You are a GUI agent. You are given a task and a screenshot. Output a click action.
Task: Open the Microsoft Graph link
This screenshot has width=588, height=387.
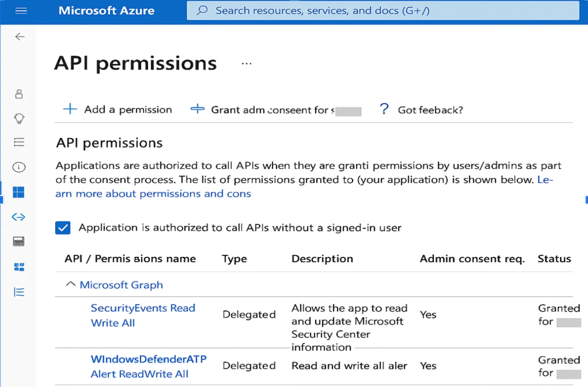pyautogui.click(x=121, y=285)
